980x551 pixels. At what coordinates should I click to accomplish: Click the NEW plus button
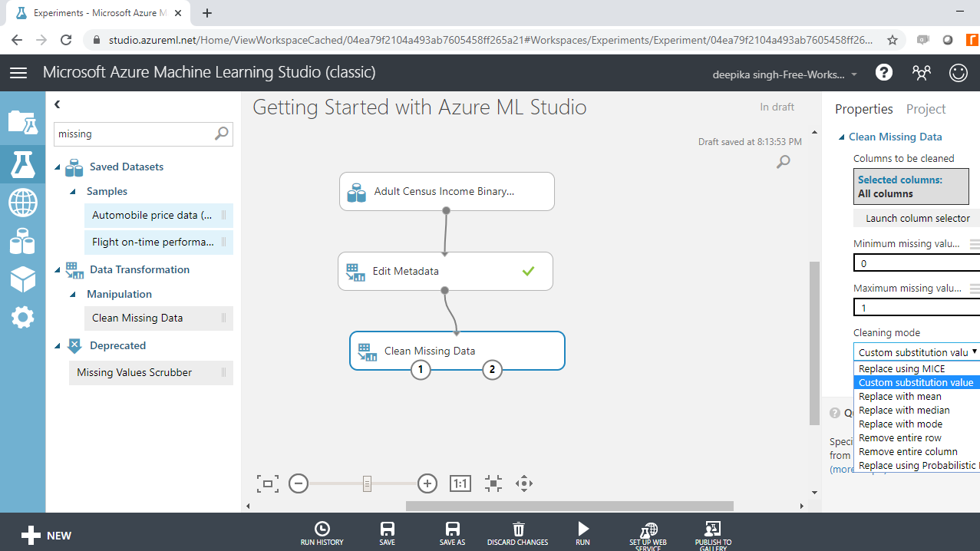point(46,536)
